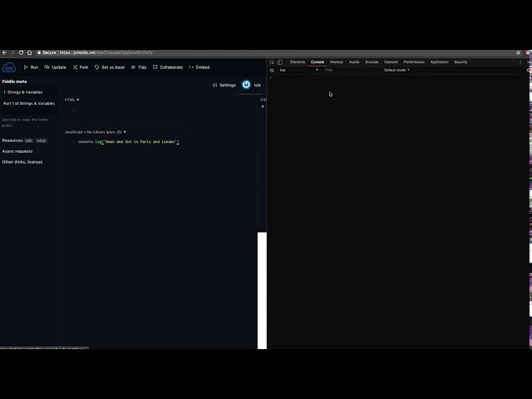The image size is (532, 399).
Task: Switch to the Audits tab
Action: [354, 62]
